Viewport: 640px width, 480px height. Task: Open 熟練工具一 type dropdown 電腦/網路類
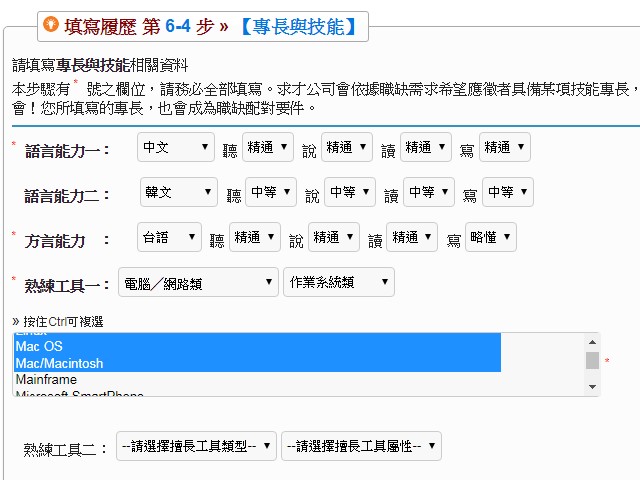click(198, 282)
